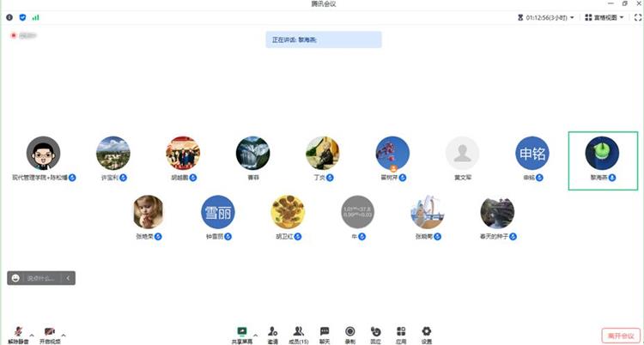The height and width of the screenshot is (345, 644).
Task: Click the red leave meeting (离开会议) button
Action: click(x=621, y=336)
